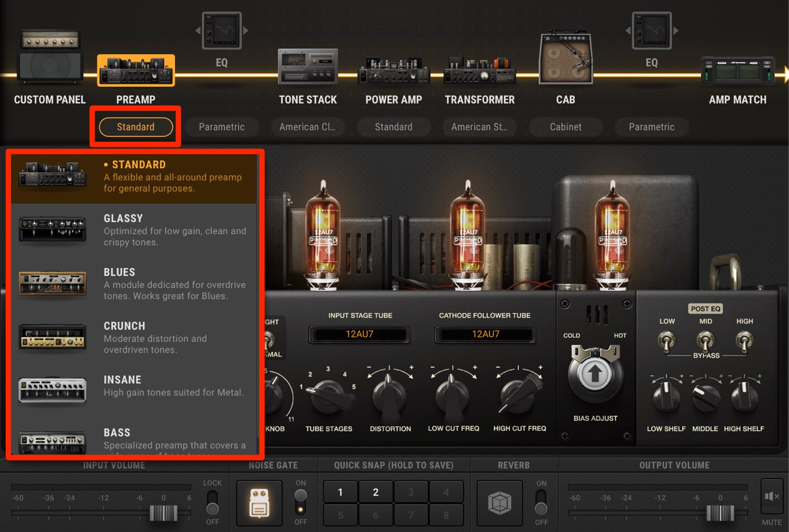This screenshot has width=789, height=532.
Task: Click the Glassy preamp thumbnail
Action: 52,229
